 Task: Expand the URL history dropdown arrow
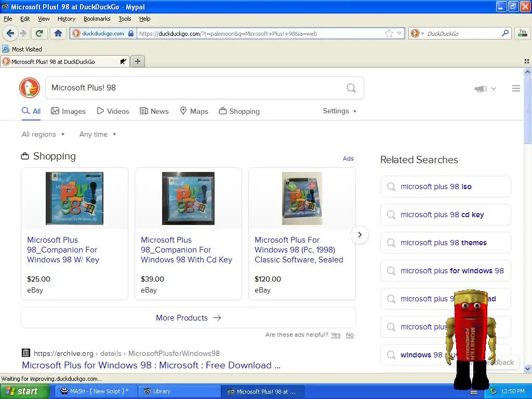click(400, 33)
